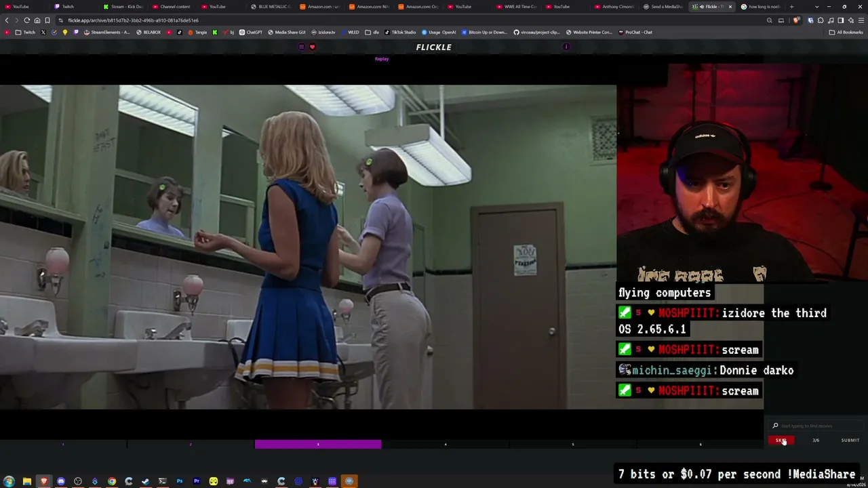The image size is (868, 488).
Task: Open the dle bookmarks folder
Action: (x=372, y=33)
